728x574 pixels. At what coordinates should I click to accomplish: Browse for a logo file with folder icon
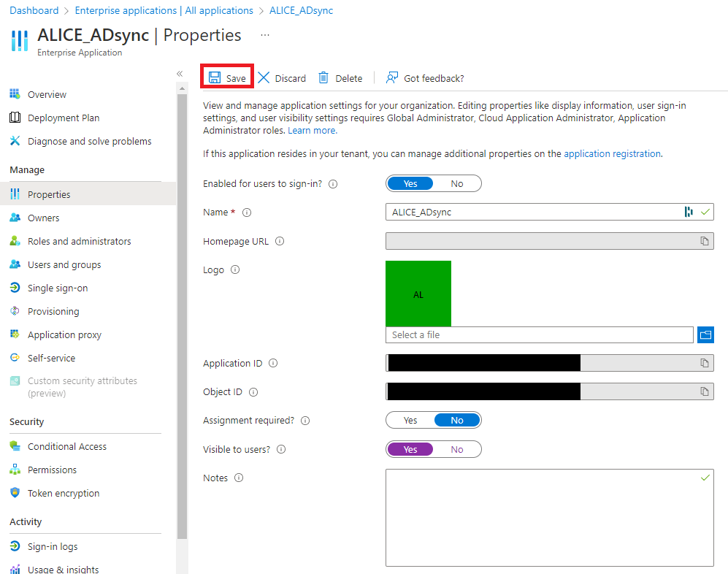[x=705, y=334]
